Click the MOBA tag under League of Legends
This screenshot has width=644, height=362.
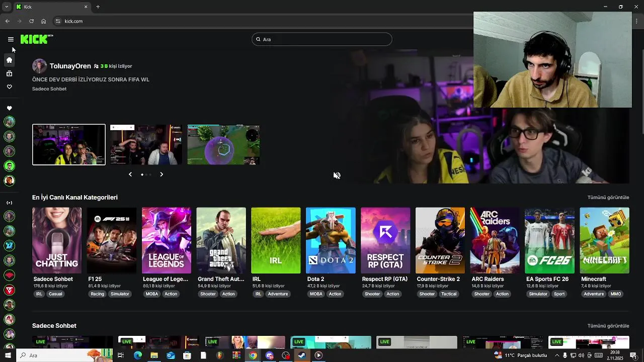[151, 294]
